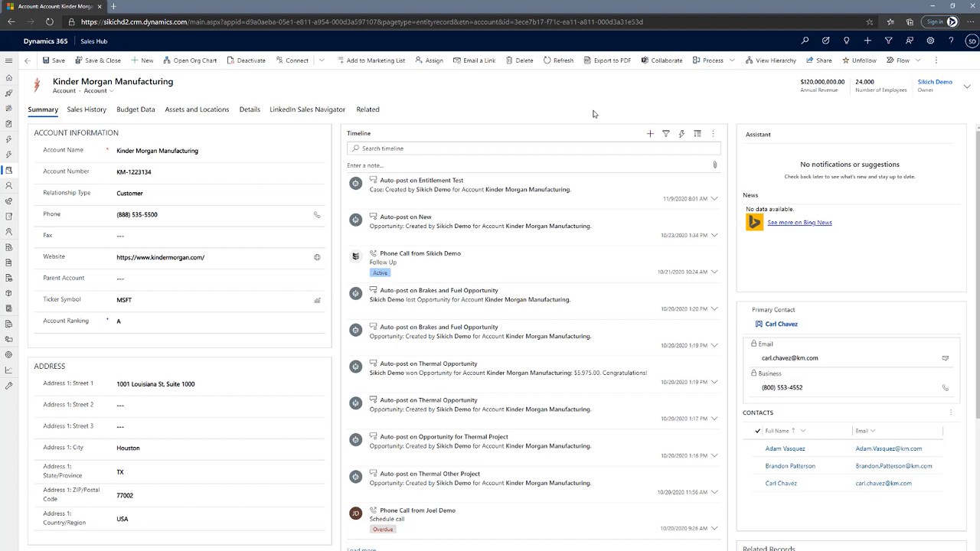Share the account record
This screenshot has height=551, width=980.
tap(819, 60)
